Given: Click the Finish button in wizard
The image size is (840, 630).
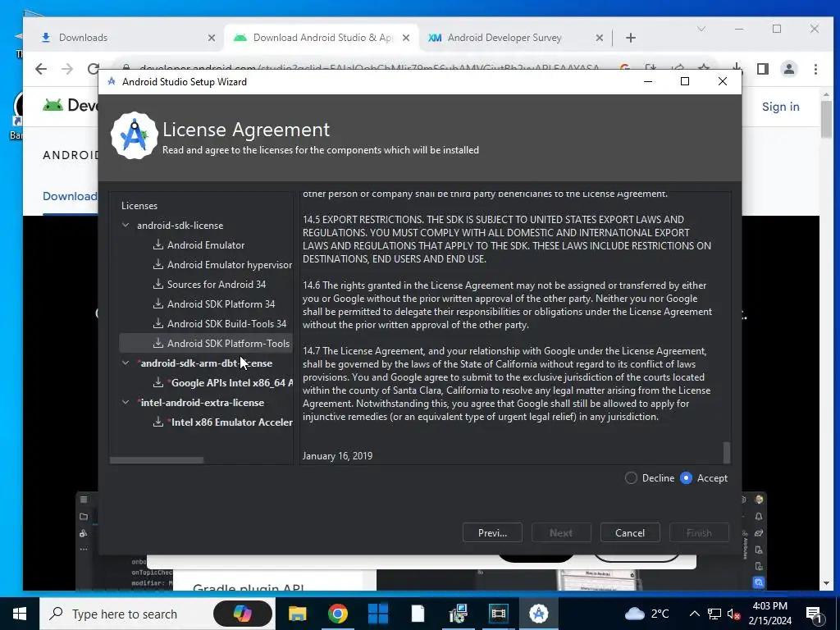Looking at the screenshot, I should click(x=699, y=533).
